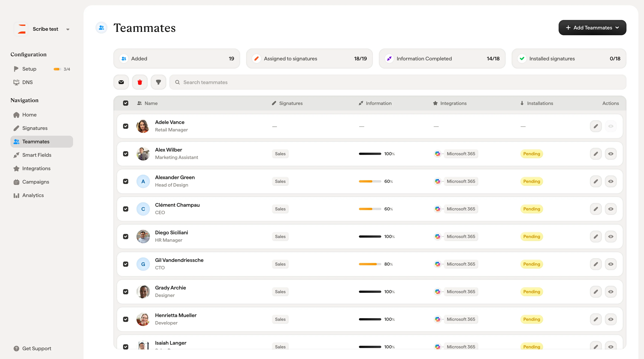Image resolution: width=644 pixels, height=359 pixels.
Task: Click the envelope email icon button
Action: tap(121, 82)
